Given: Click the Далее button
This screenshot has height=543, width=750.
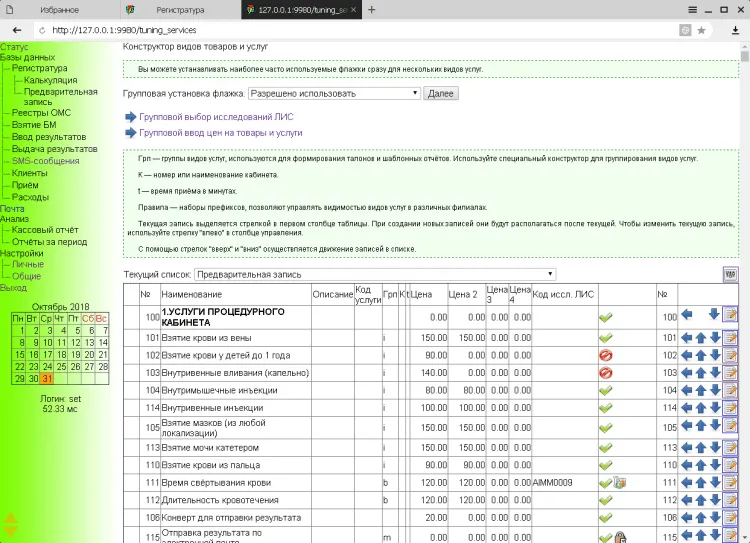Looking at the screenshot, I should 441,93.
